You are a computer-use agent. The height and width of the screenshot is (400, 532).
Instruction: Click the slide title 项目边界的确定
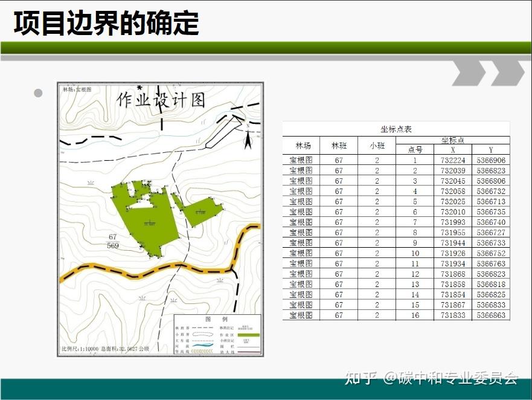click(106, 23)
